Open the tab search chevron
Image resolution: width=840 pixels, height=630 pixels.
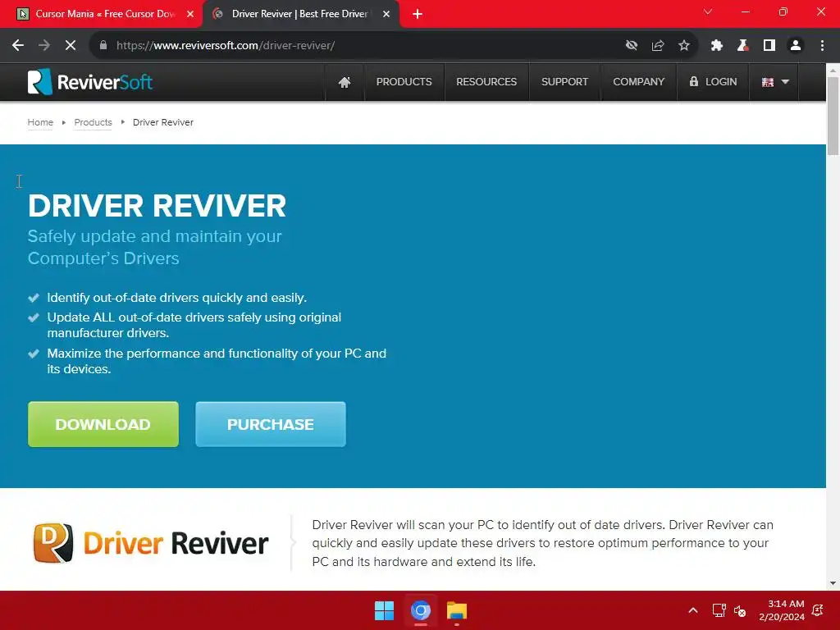708,11
